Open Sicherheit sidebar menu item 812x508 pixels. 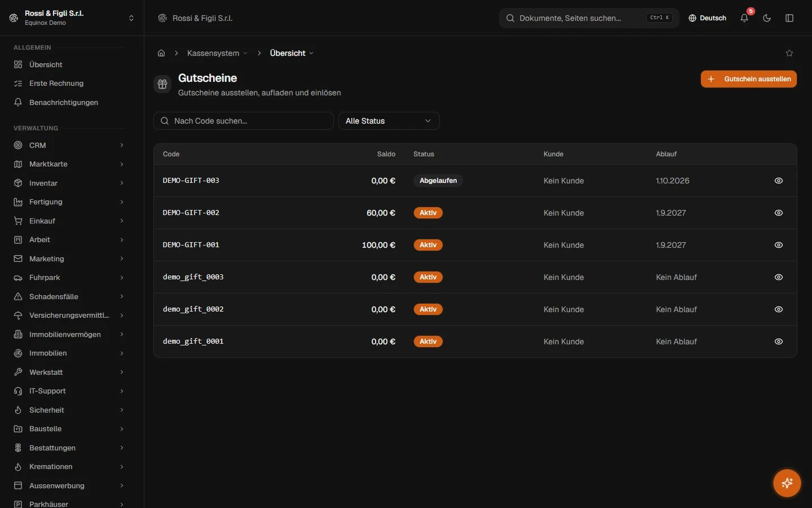click(x=69, y=410)
